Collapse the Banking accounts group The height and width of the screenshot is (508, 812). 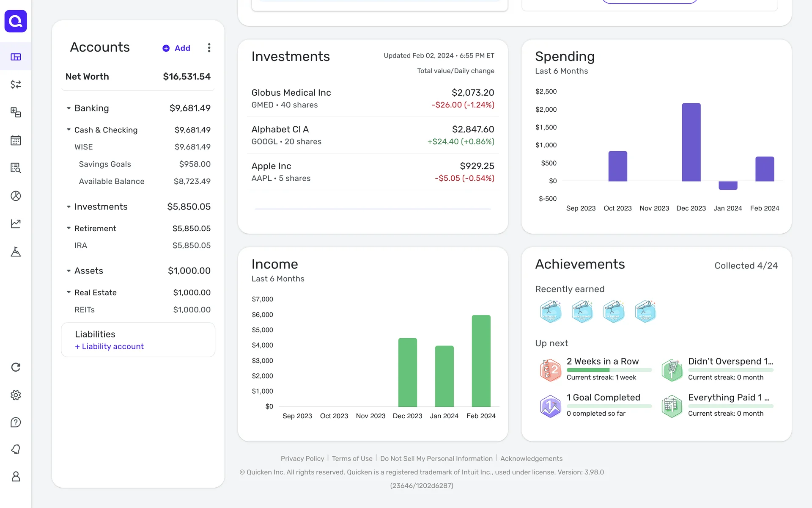click(x=69, y=108)
